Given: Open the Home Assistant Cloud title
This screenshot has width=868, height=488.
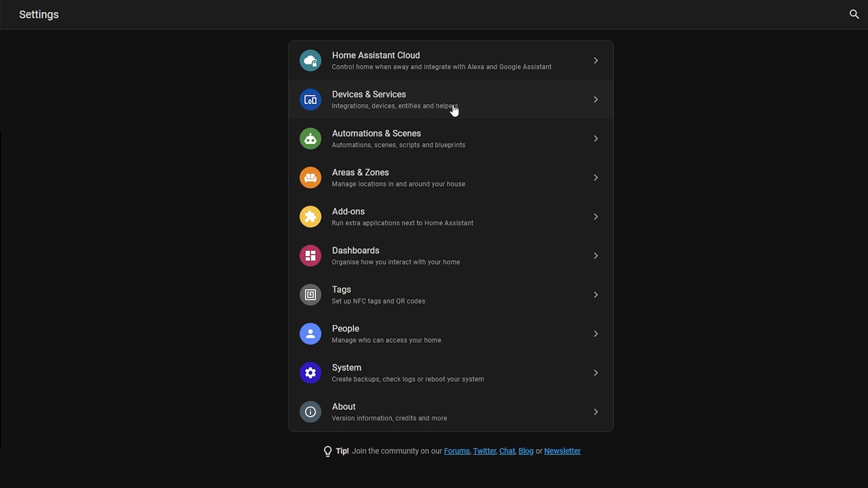Looking at the screenshot, I should click(376, 55).
